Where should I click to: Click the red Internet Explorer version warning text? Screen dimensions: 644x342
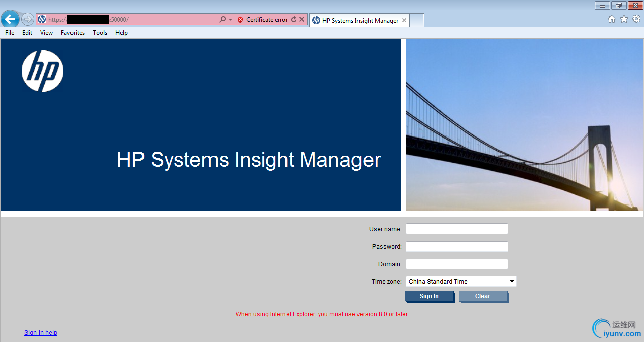[322, 314]
